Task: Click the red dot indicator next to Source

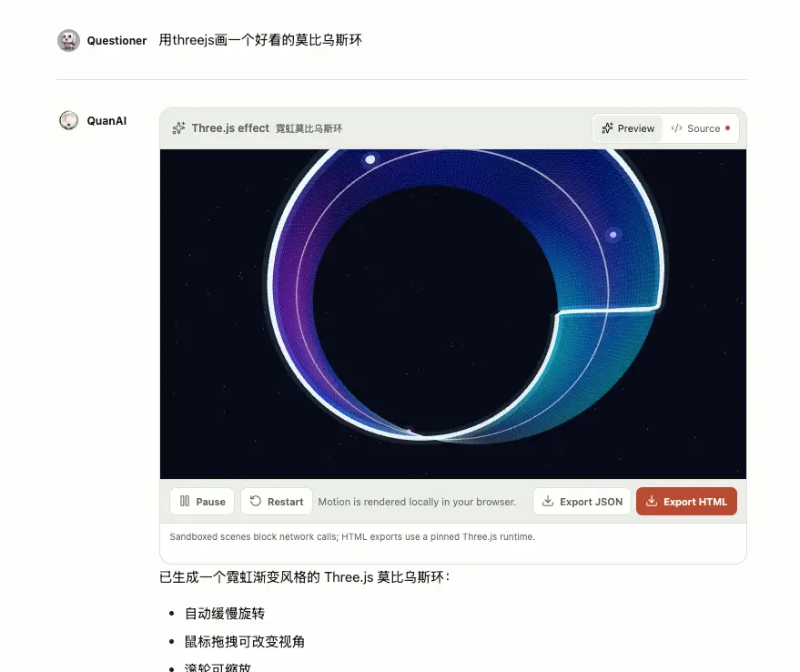Action: click(727, 128)
